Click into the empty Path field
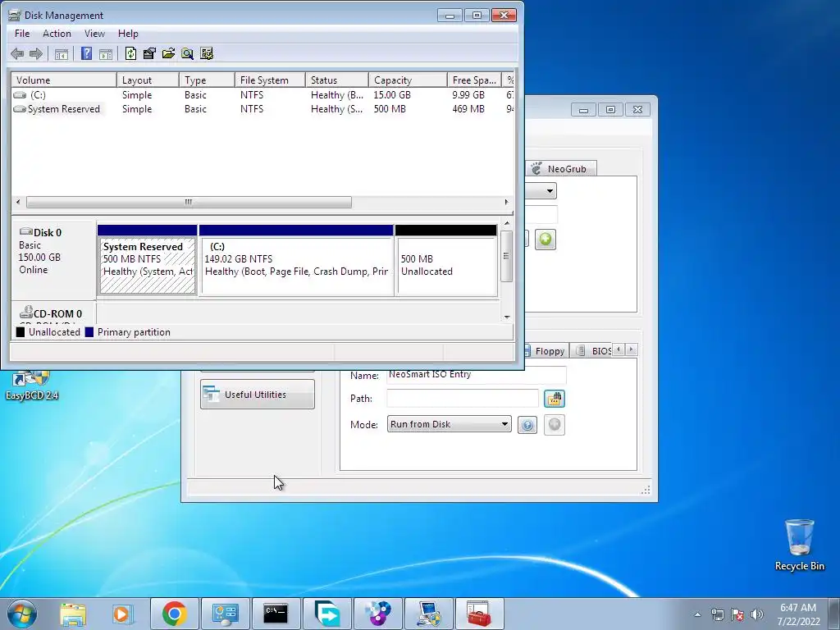Viewport: 840px width, 630px height. (x=463, y=398)
